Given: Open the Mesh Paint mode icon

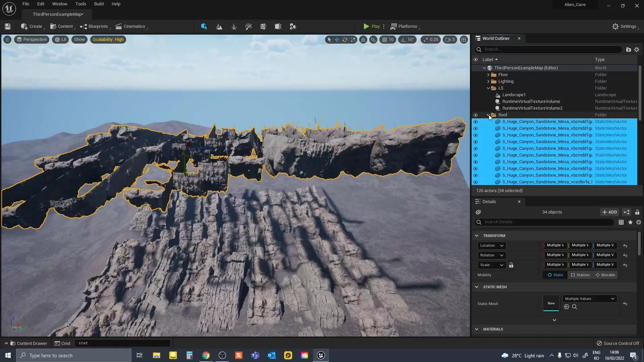Looking at the screenshot, I should [x=249, y=26].
